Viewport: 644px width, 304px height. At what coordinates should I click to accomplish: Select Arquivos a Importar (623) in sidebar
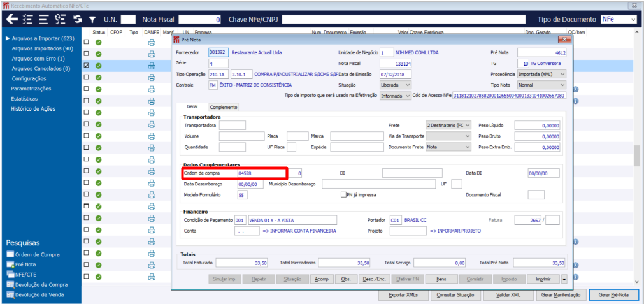click(x=43, y=39)
